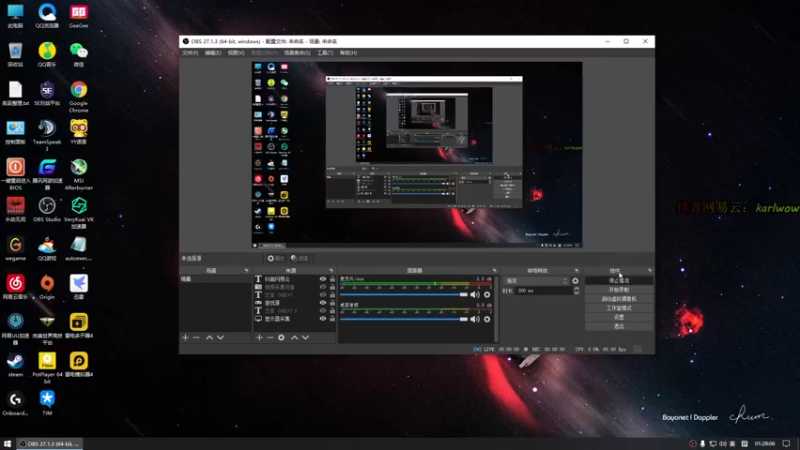The image size is (800, 450).
Task: Open QQ Music desktop icon
Action: (x=47, y=54)
